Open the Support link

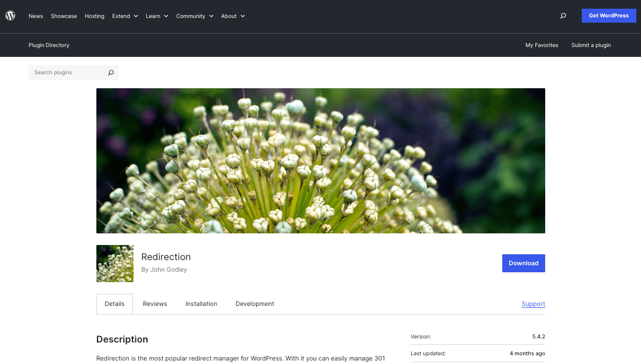point(533,304)
